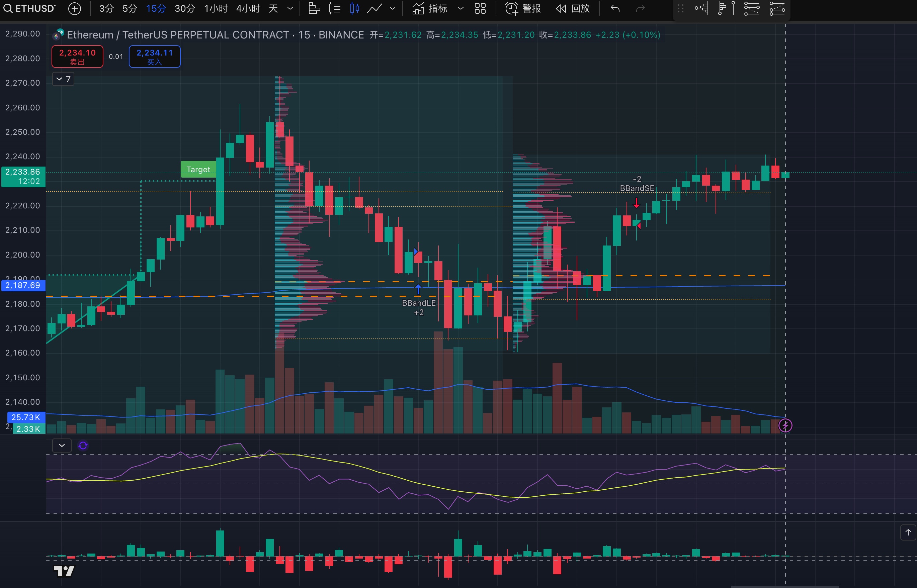
Task: Click the add symbol plus icon
Action: coord(75,8)
